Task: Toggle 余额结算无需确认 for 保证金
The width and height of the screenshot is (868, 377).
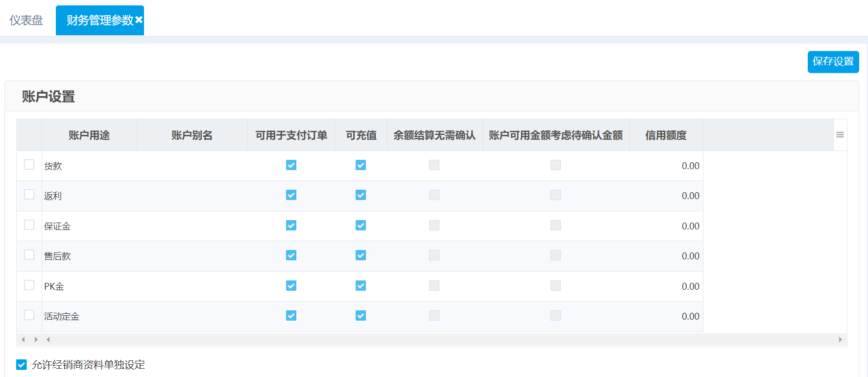Action: [x=434, y=226]
